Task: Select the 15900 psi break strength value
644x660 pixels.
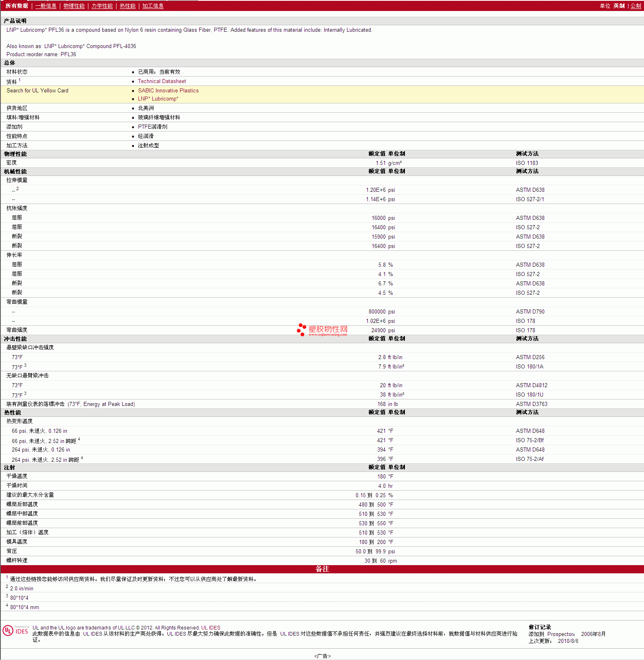Action: 383,237
